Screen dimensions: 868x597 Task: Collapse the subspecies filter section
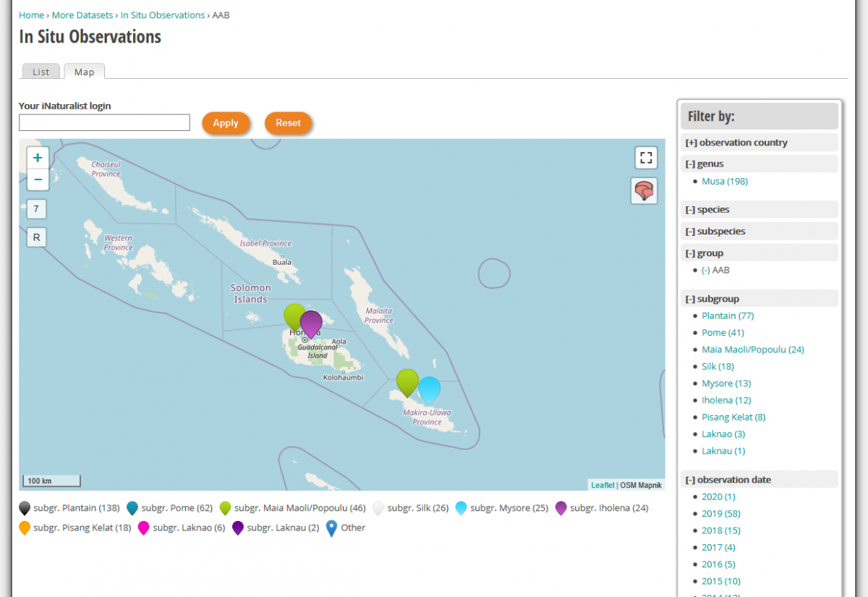click(x=759, y=231)
